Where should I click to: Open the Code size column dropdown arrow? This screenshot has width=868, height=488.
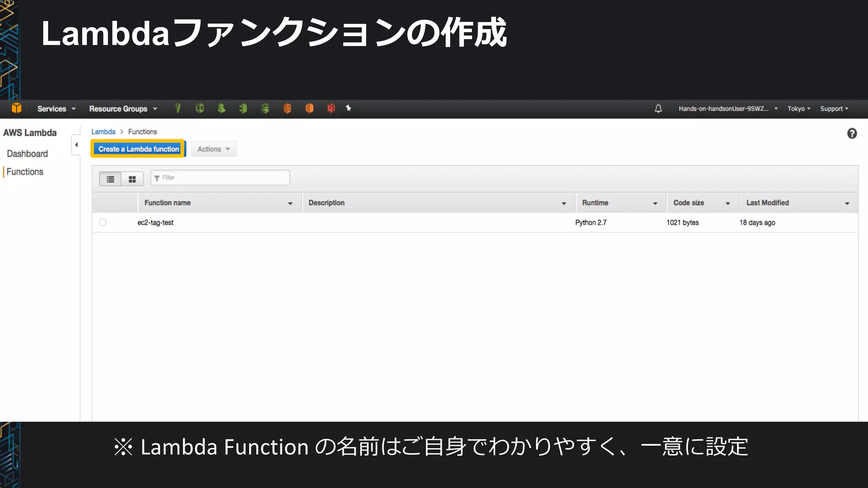click(728, 204)
